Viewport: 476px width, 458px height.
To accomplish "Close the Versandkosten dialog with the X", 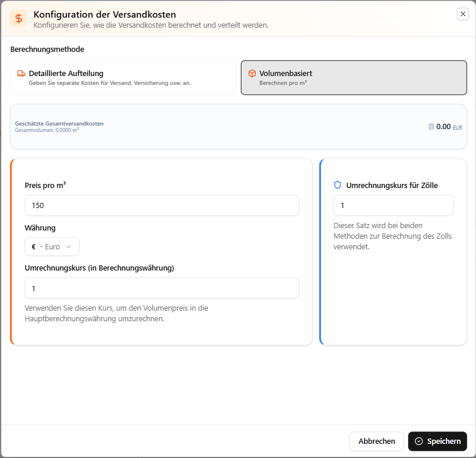I will (462, 14).
